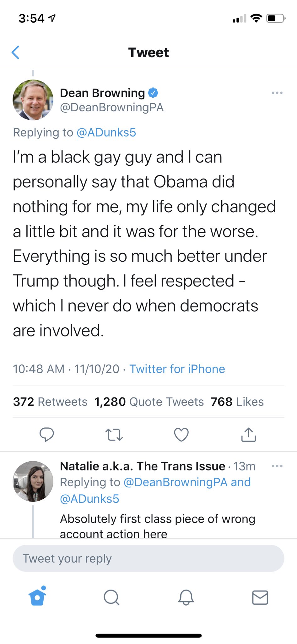The width and height of the screenshot is (297, 644).
Task: Retweet the main tweet
Action: (x=114, y=435)
